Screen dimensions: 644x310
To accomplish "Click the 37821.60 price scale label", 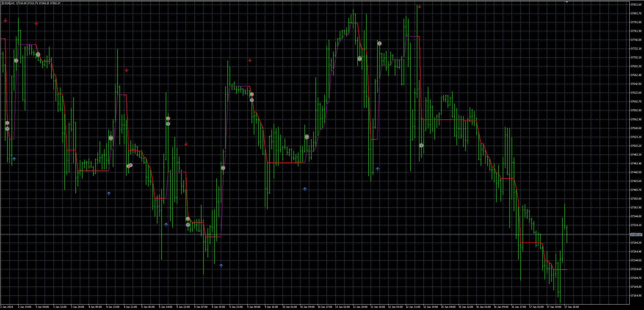I will coord(636,4).
